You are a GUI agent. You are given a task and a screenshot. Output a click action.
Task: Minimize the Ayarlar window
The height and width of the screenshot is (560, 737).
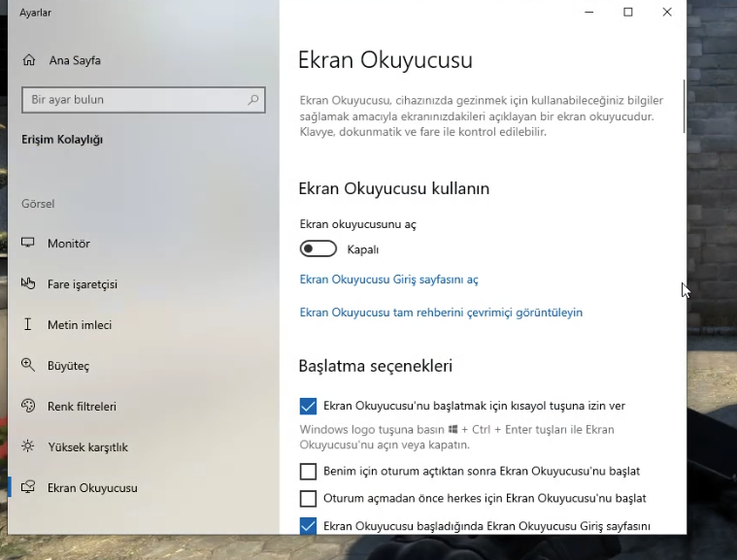click(x=589, y=13)
